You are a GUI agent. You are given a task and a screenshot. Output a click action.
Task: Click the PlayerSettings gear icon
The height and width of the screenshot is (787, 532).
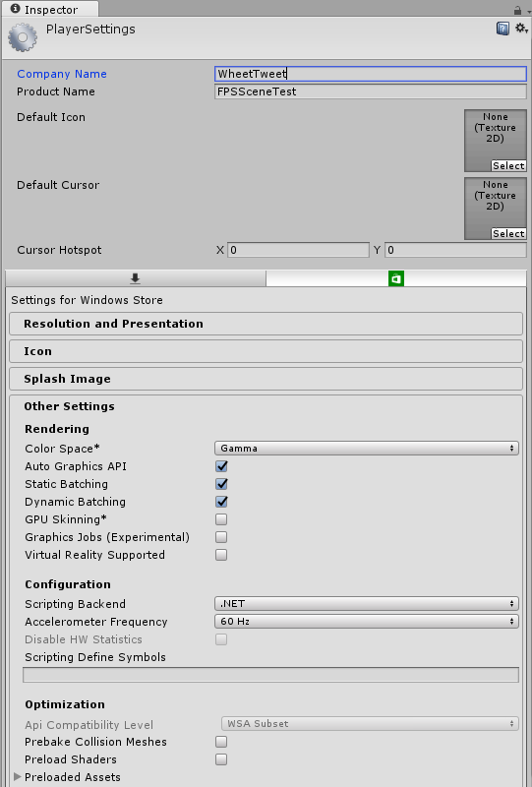[23, 37]
